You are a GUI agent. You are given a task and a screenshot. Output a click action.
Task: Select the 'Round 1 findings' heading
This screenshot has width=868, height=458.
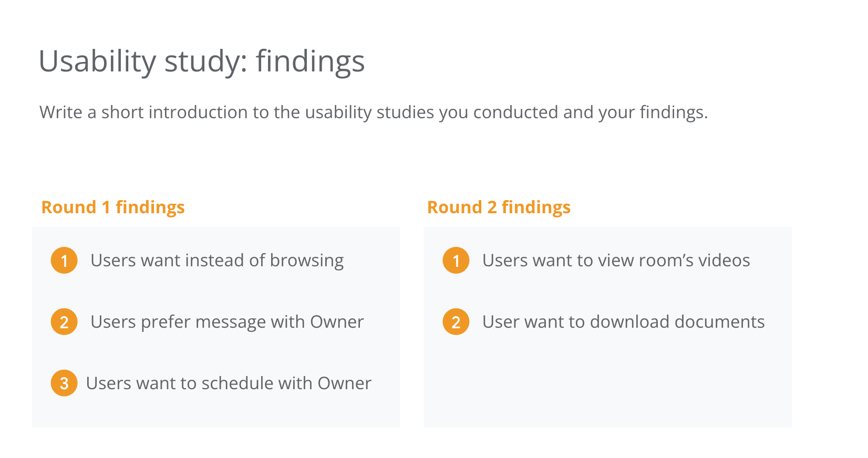click(x=113, y=207)
